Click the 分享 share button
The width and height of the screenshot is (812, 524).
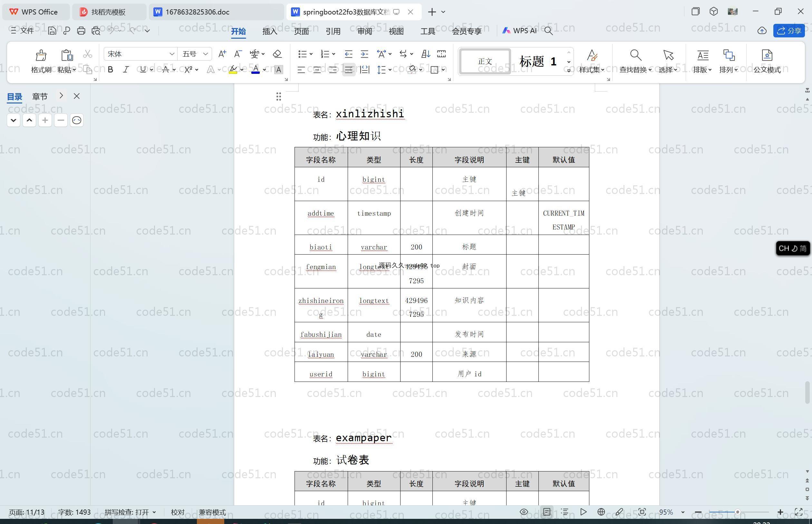(789, 31)
